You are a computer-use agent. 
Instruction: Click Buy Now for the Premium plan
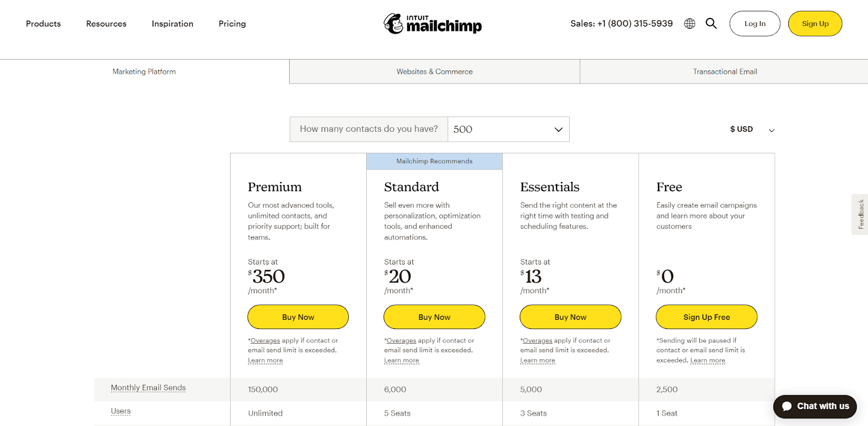298,317
